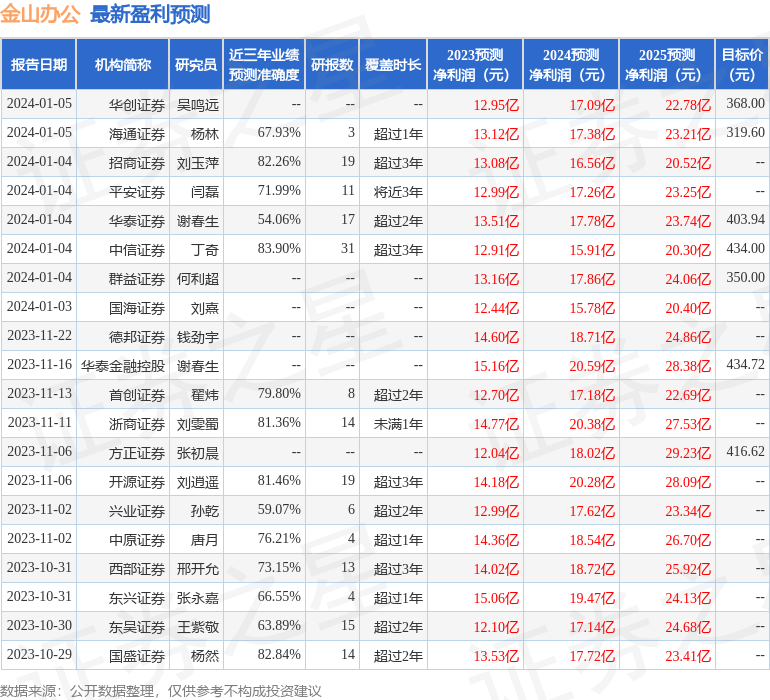Screen dimensions: 770x700
Task: Click target price 416.62
Action: click(745, 451)
